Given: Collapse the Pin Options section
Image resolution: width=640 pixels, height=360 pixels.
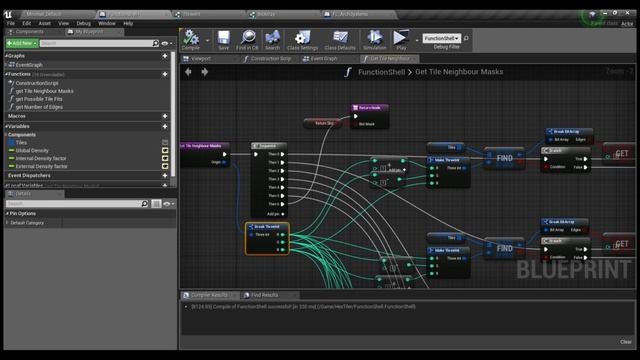Looking at the screenshot, I should click(x=7, y=213).
